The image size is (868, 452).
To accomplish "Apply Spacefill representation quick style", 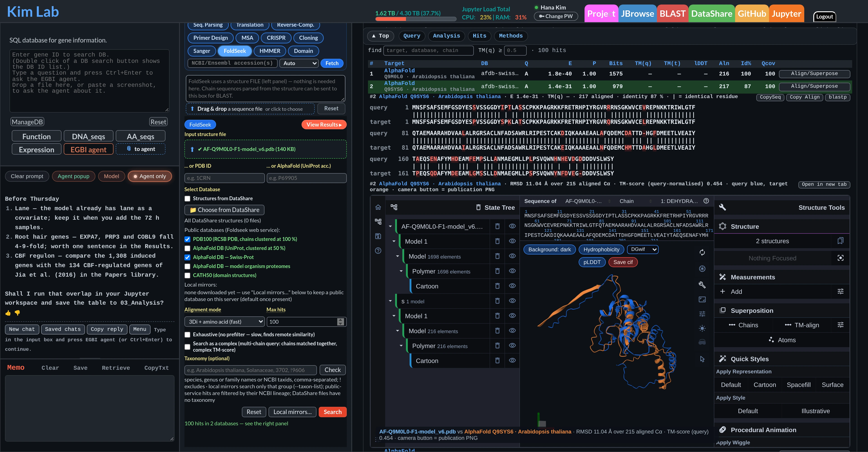I will 798,385.
